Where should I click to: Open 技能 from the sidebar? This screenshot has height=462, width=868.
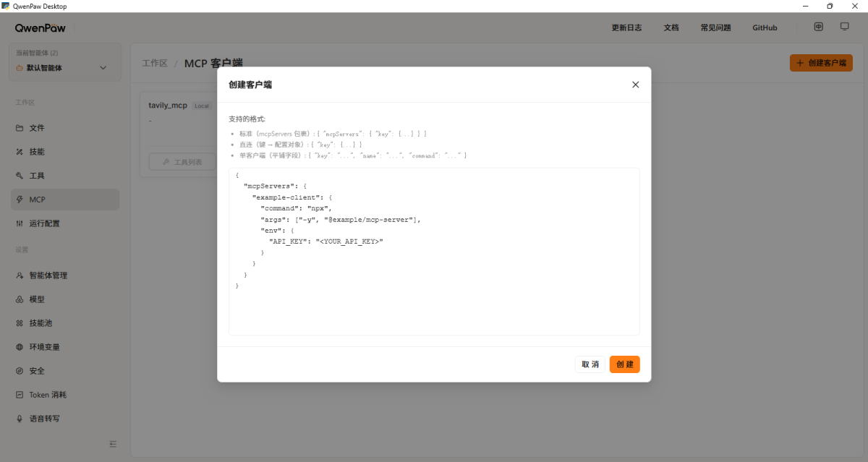click(37, 152)
